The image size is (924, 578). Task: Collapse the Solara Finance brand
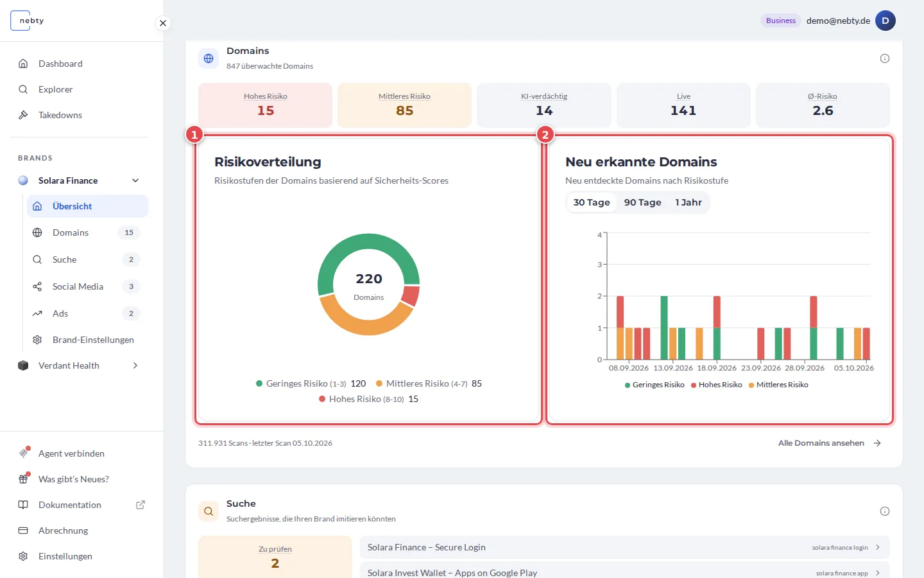click(x=135, y=180)
